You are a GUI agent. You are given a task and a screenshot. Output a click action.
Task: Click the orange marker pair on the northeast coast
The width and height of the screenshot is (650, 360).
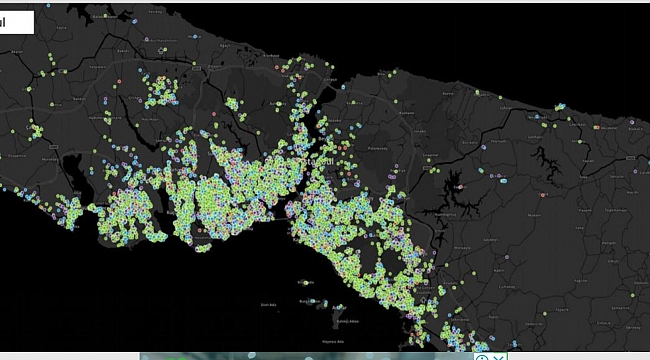click(596, 127)
